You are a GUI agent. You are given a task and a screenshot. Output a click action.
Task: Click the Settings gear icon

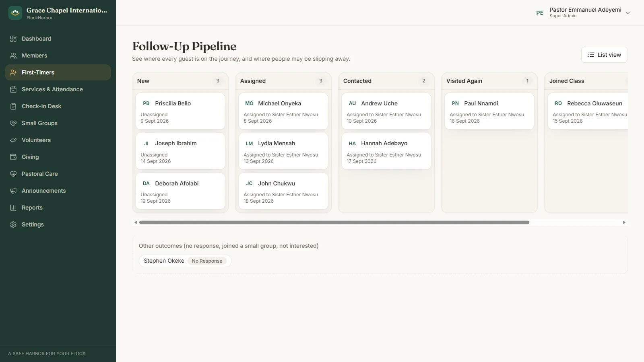pyautogui.click(x=13, y=224)
